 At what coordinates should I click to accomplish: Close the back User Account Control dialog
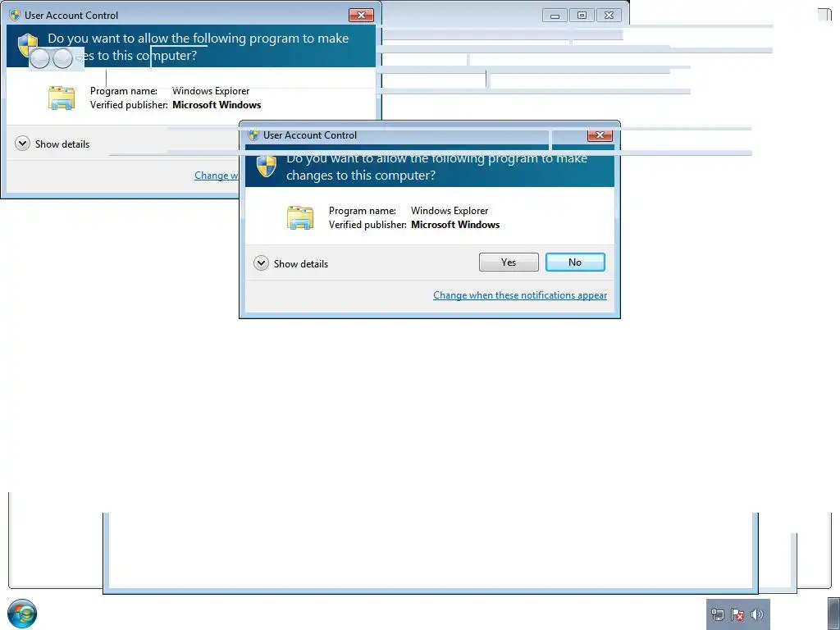361,15
